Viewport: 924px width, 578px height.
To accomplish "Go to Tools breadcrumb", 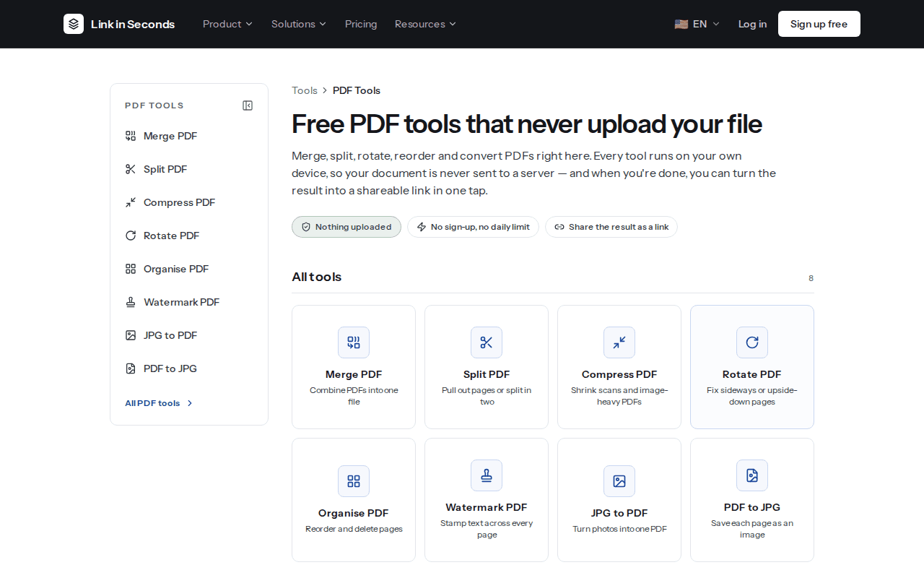I will (x=305, y=90).
